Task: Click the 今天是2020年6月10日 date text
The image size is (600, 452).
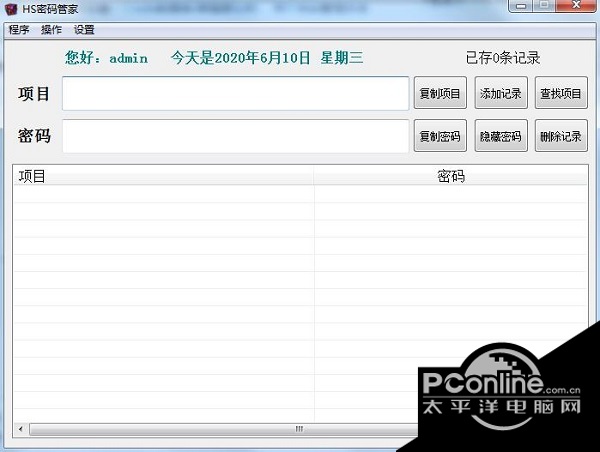Action: tap(241, 58)
